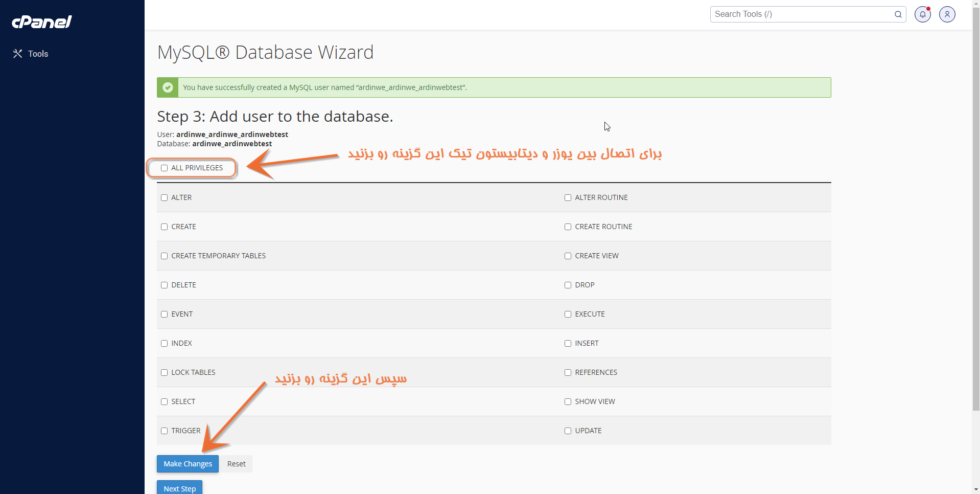The height and width of the screenshot is (494, 980).
Task: Click the green success checkmark icon
Action: coord(168,87)
